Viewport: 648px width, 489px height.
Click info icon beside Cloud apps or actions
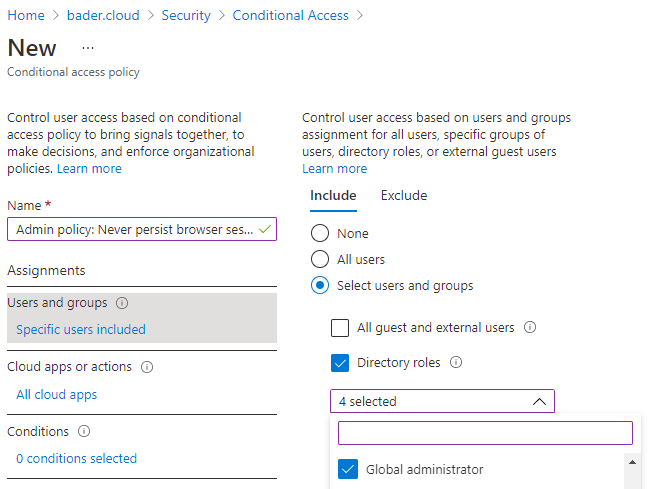pyautogui.click(x=147, y=367)
